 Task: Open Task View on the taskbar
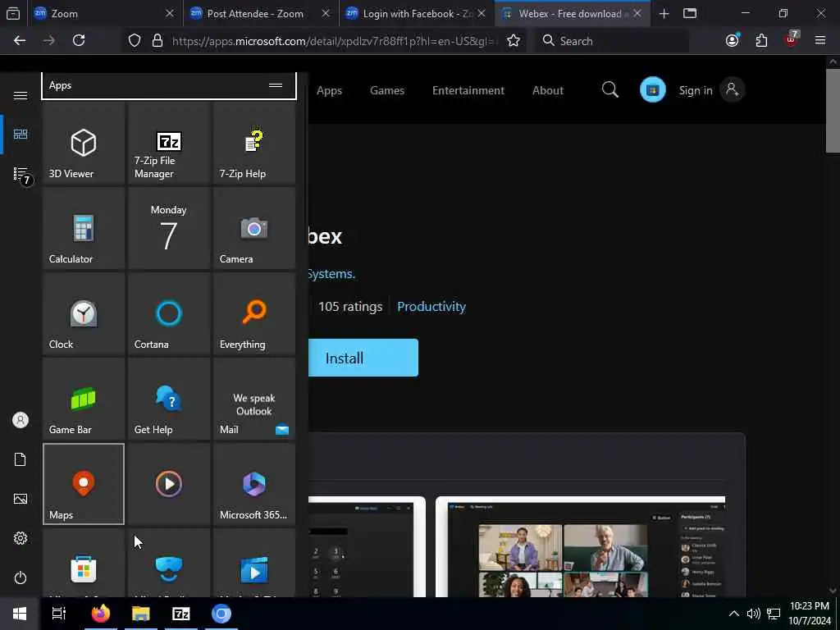coord(59,614)
